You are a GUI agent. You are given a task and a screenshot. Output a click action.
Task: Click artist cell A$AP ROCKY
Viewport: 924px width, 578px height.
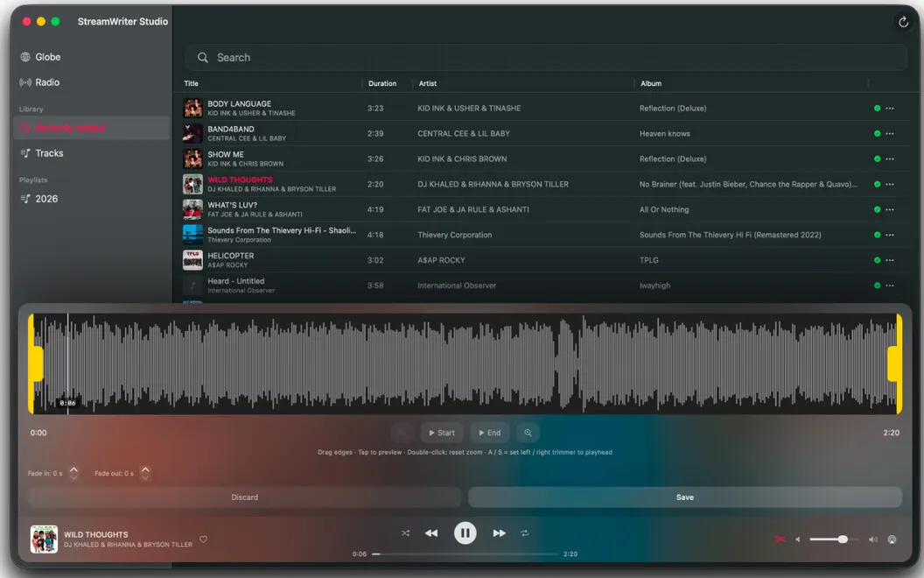[441, 260]
